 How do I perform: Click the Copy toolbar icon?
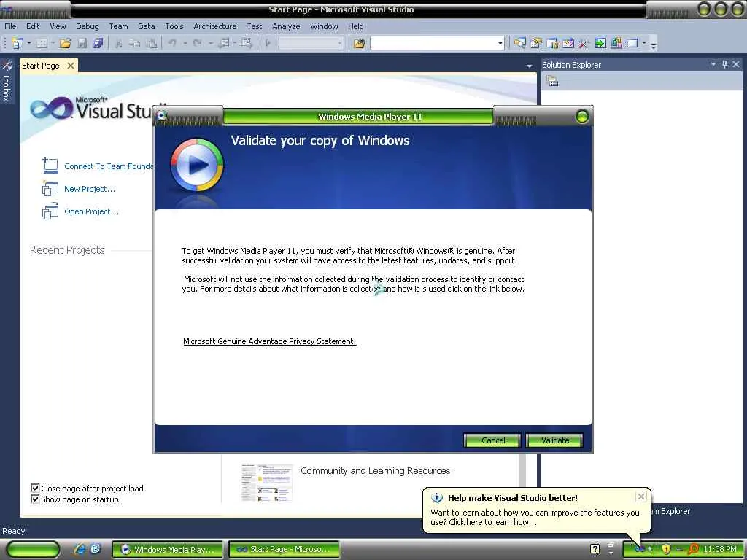[135, 43]
